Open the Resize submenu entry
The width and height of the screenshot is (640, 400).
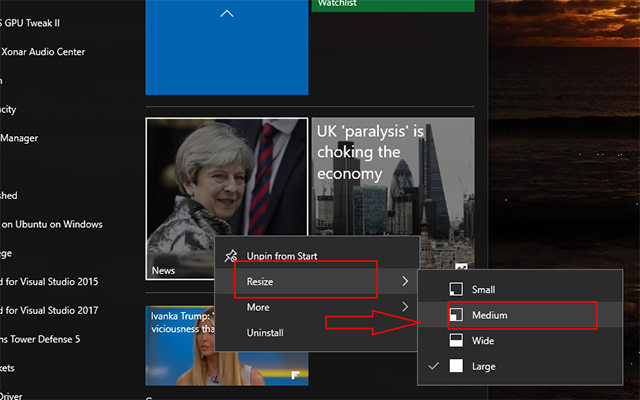(x=317, y=281)
